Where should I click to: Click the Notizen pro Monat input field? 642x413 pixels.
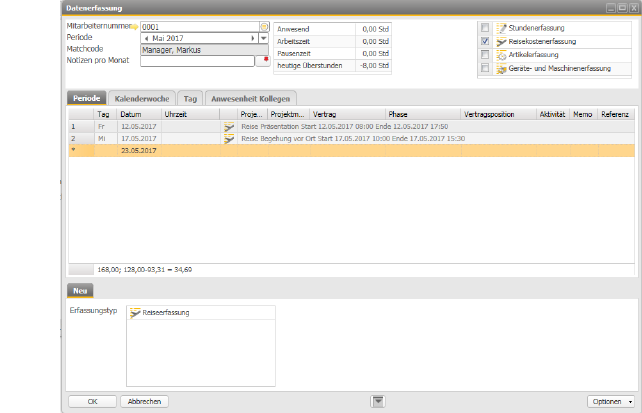(x=198, y=61)
